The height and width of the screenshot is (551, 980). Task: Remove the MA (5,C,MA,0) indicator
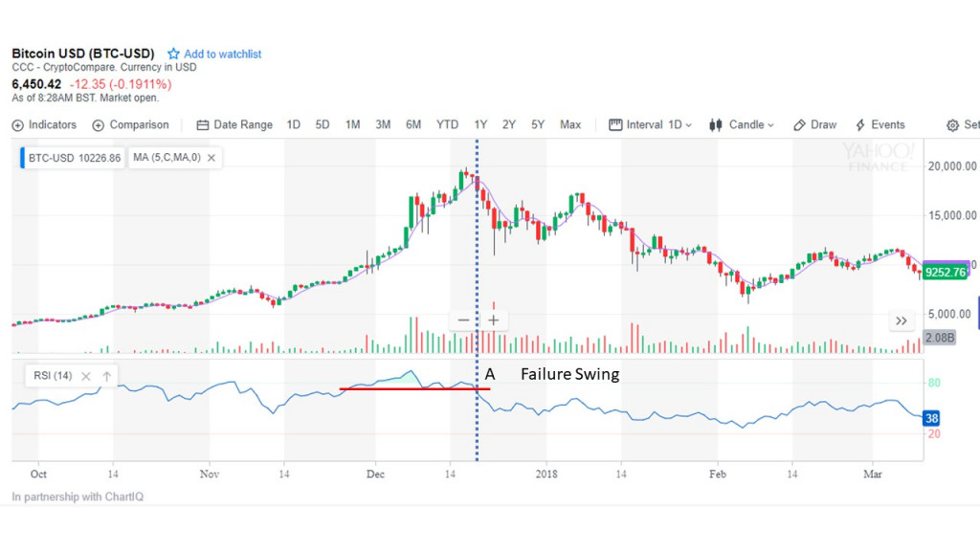click(212, 158)
